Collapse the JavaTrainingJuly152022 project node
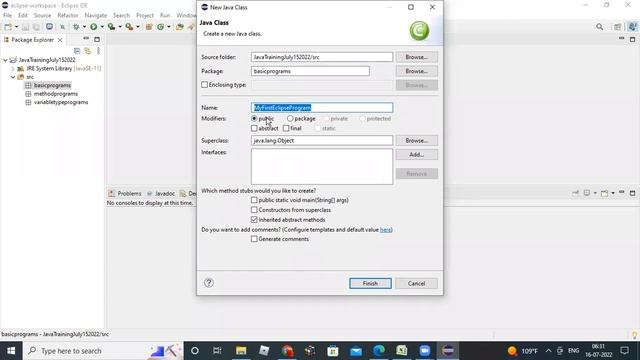Viewport: 640px width, 360px height. pyautogui.click(x=5, y=60)
